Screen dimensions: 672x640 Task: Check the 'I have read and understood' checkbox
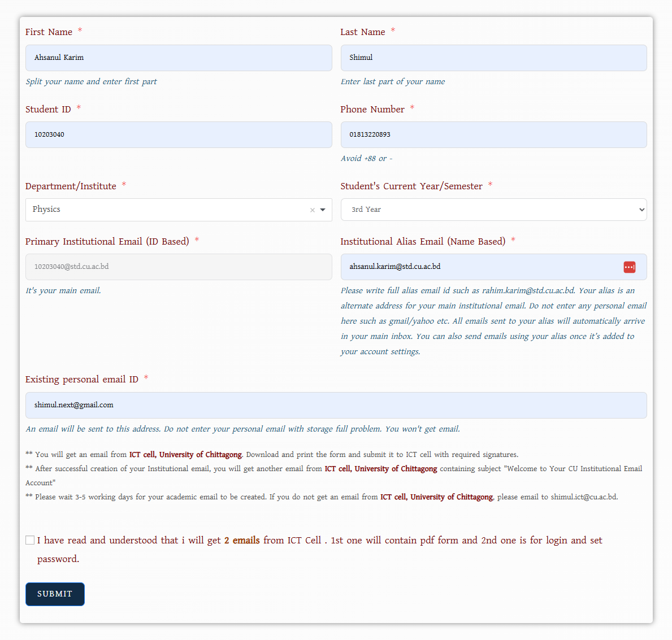click(x=30, y=540)
